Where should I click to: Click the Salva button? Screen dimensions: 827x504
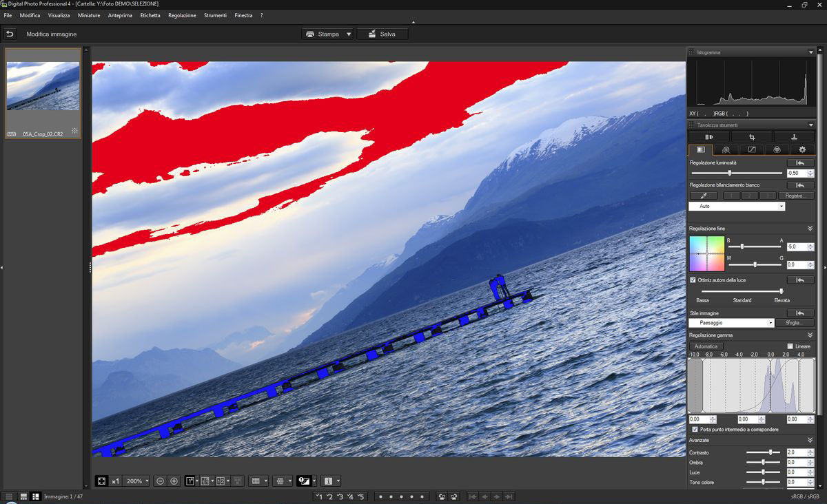pyautogui.click(x=382, y=34)
